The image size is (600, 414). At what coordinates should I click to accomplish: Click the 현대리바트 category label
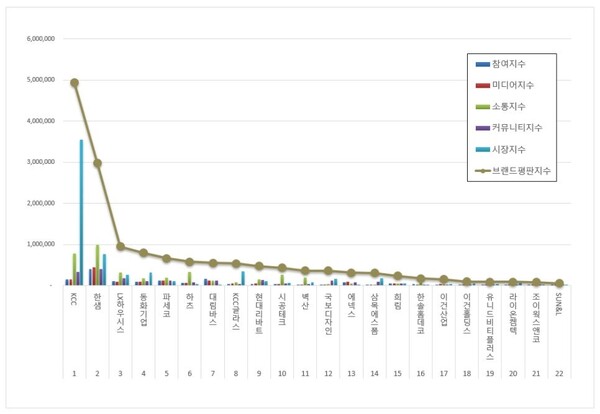[x=259, y=313]
